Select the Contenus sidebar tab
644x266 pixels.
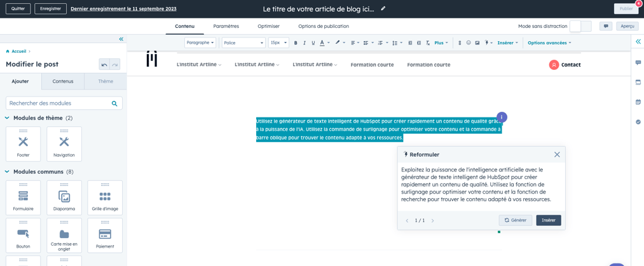[63, 81]
